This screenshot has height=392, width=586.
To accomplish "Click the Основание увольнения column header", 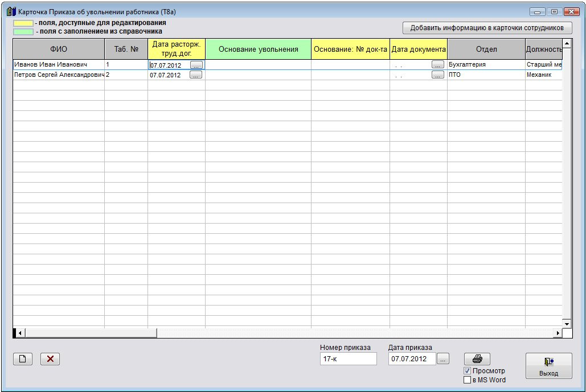I will click(x=258, y=49).
